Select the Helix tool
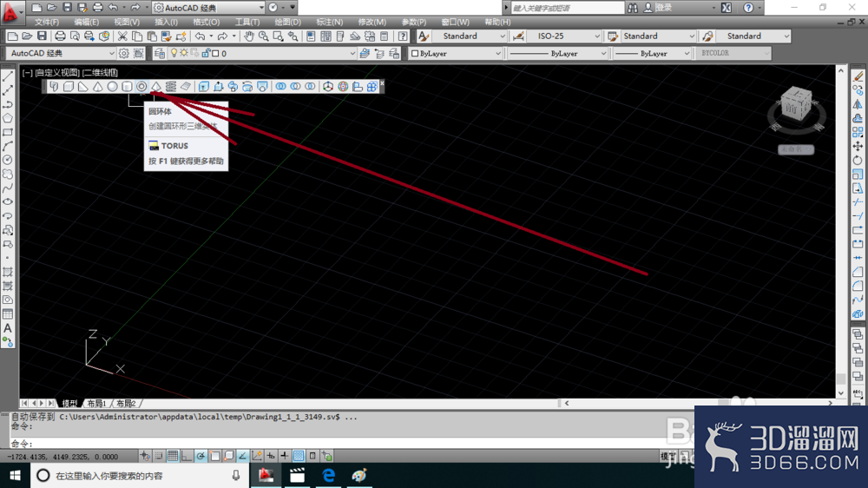The height and width of the screenshot is (488, 868). [171, 87]
